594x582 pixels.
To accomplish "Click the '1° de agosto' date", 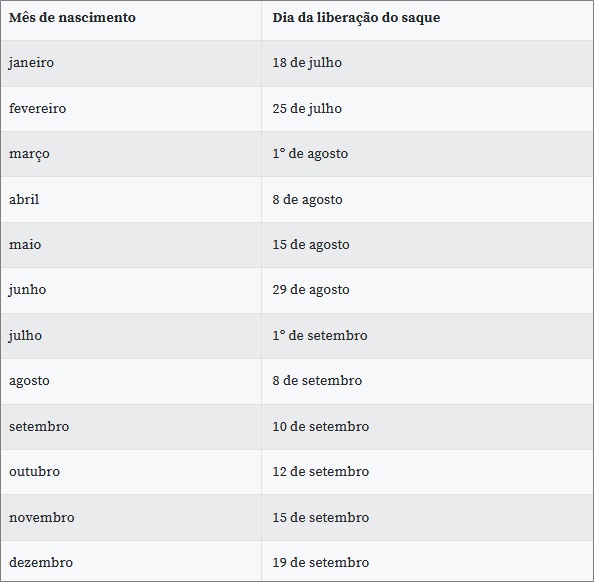I will point(310,154).
